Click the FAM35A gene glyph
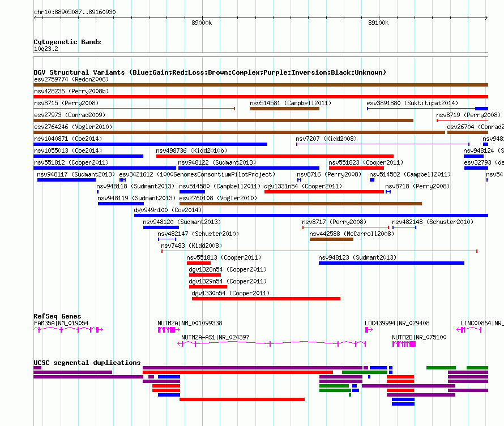Viewport: 504px width, 426px height. [68, 330]
